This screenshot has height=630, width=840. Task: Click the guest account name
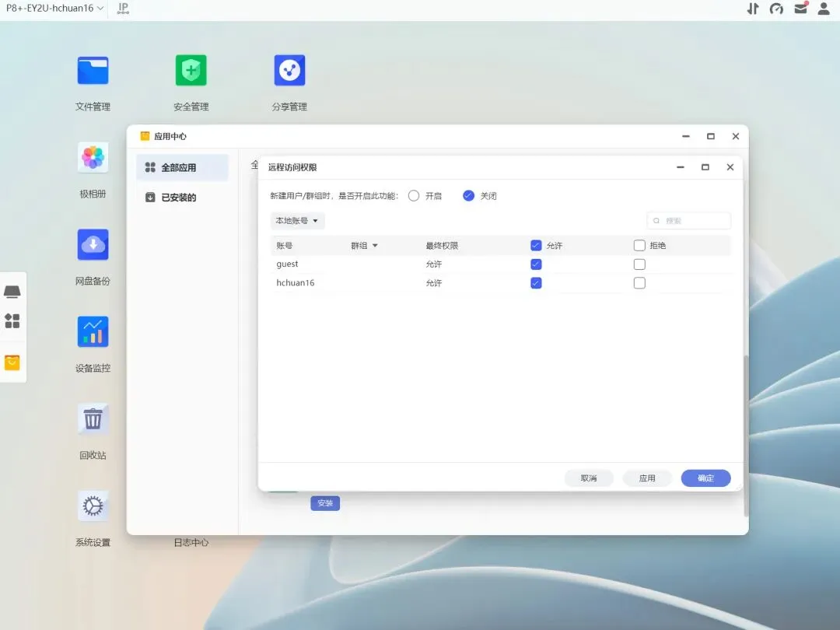(x=287, y=264)
